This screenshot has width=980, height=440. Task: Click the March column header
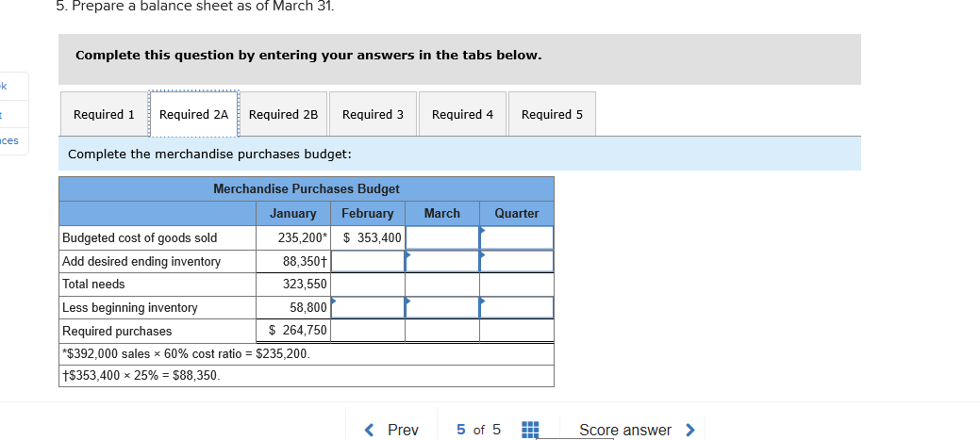[441, 214]
